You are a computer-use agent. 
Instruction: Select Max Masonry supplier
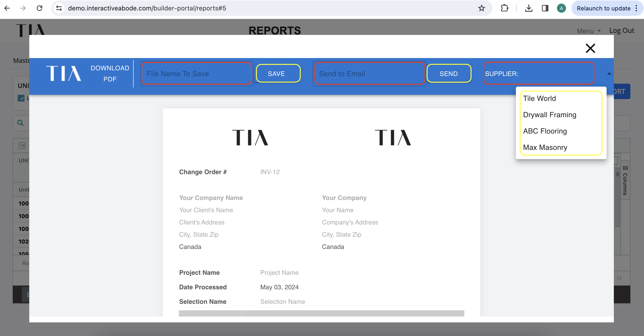(561, 148)
